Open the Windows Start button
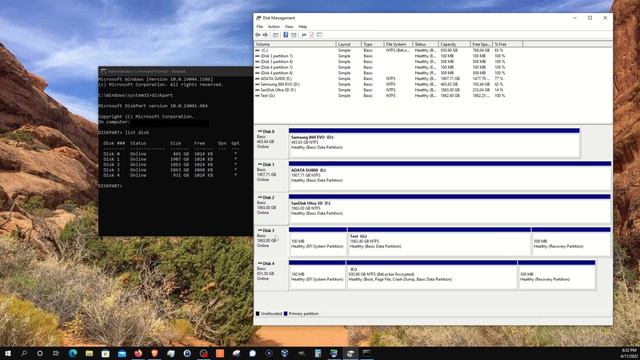The height and width of the screenshot is (360, 640). 8,353
